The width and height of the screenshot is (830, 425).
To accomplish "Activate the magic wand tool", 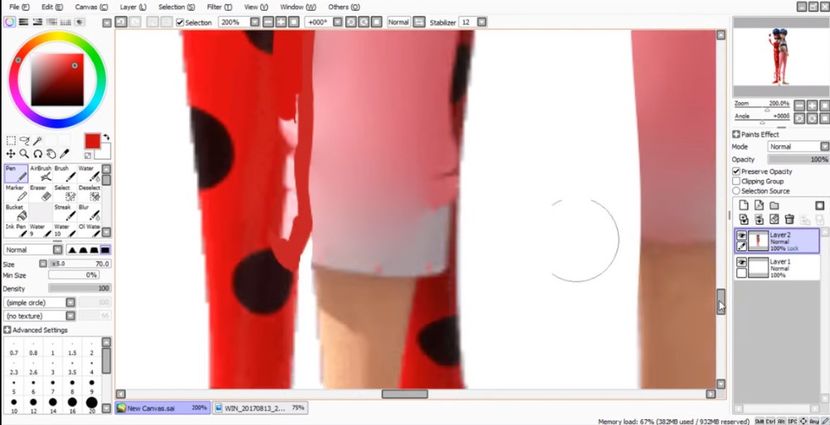I will coord(38,141).
